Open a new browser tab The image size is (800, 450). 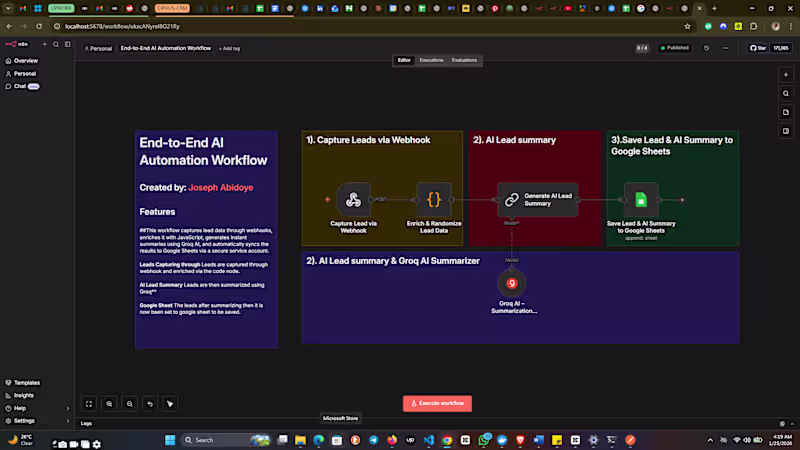pyautogui.click(x=714, y=8)
